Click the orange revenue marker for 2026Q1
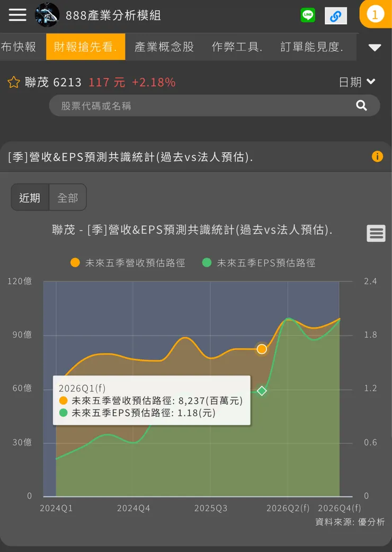Viewport: 392px width, 552px height. [262, 349]
